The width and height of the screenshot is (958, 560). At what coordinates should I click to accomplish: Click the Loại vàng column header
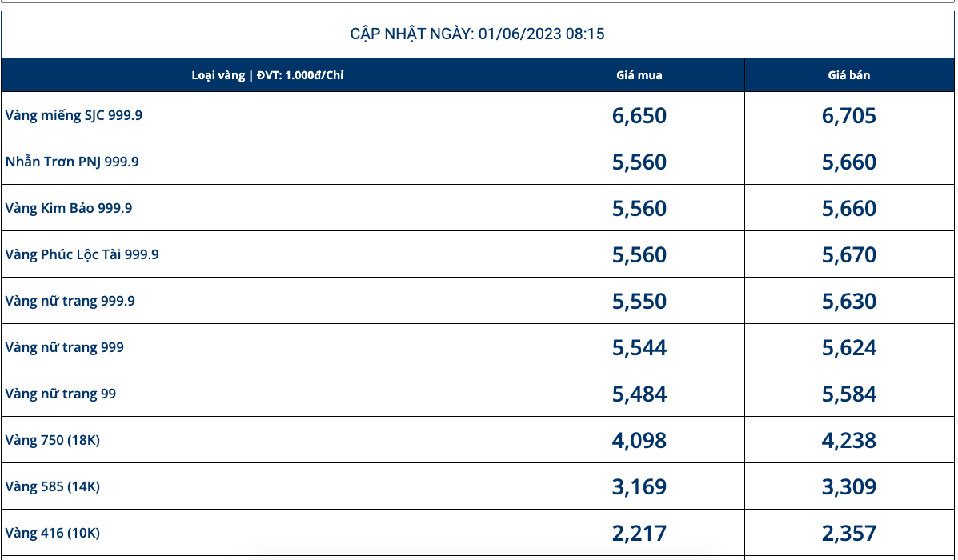(267, 75)
